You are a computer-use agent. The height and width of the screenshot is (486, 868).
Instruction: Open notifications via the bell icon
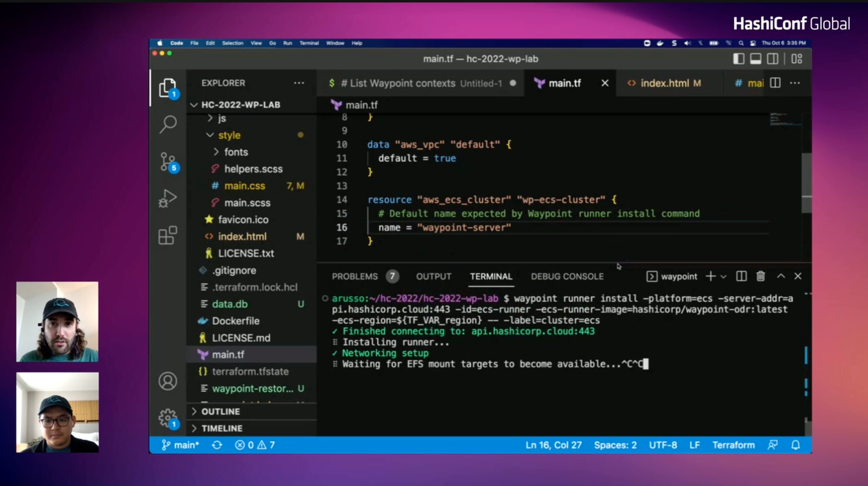[x=796, y=445]
